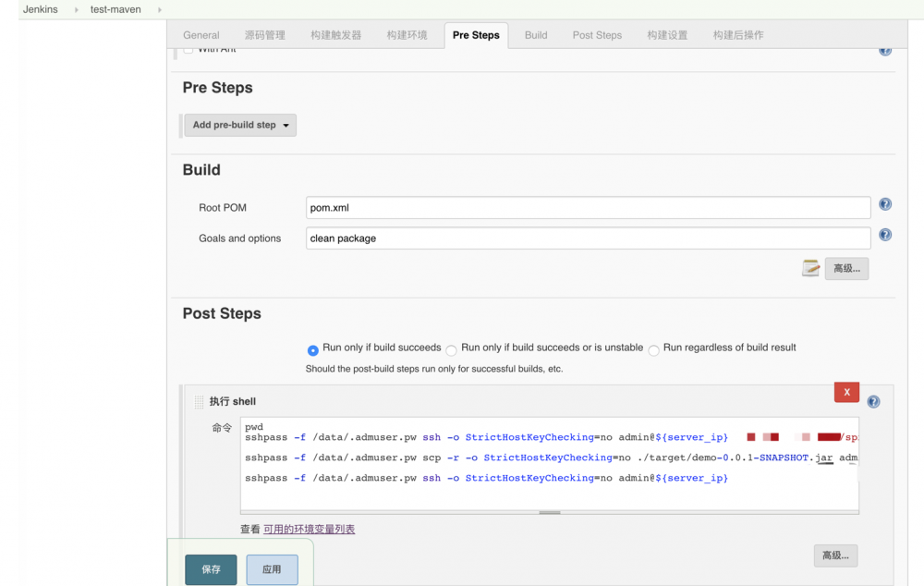Click help icon at top right corner
Viewport: 924px width, 586px height.
tap(884, 50)
